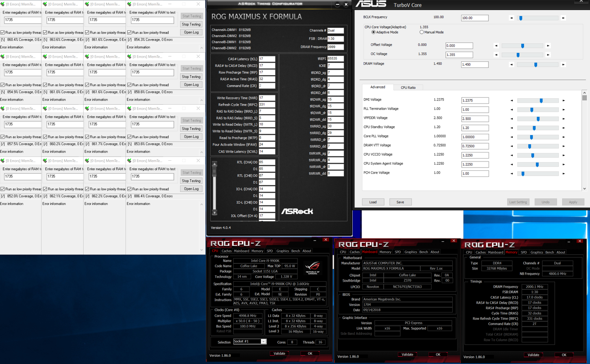Screen dimensions: 590x364
Task: Toggle low priority thread in 853.8% coverage MemTest
Action: tap(129, 137)
